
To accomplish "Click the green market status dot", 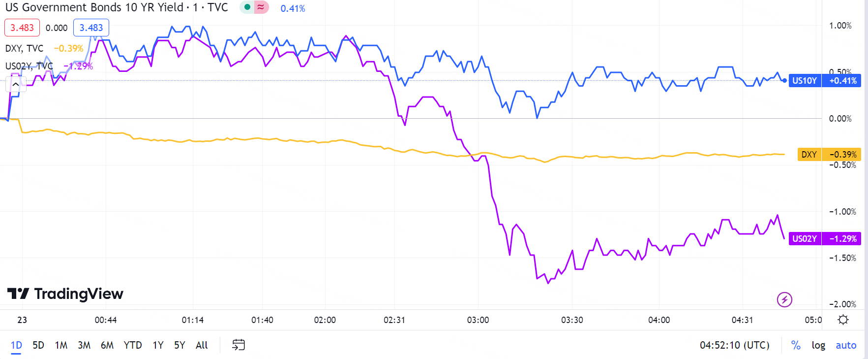I will [247, 7].
